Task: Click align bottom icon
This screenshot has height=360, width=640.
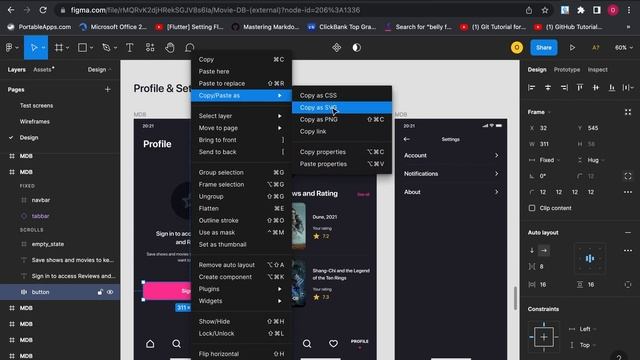Action: [x=611, y=87]
